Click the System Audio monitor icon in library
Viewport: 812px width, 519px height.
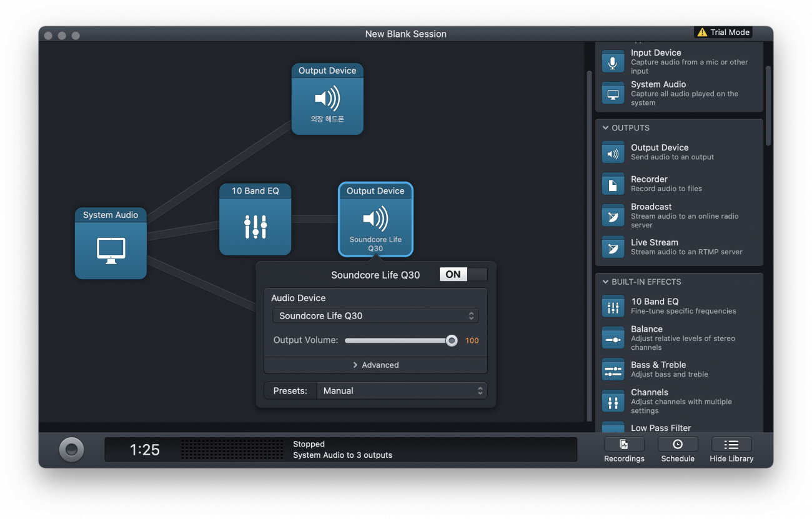(x=613, y=94)
